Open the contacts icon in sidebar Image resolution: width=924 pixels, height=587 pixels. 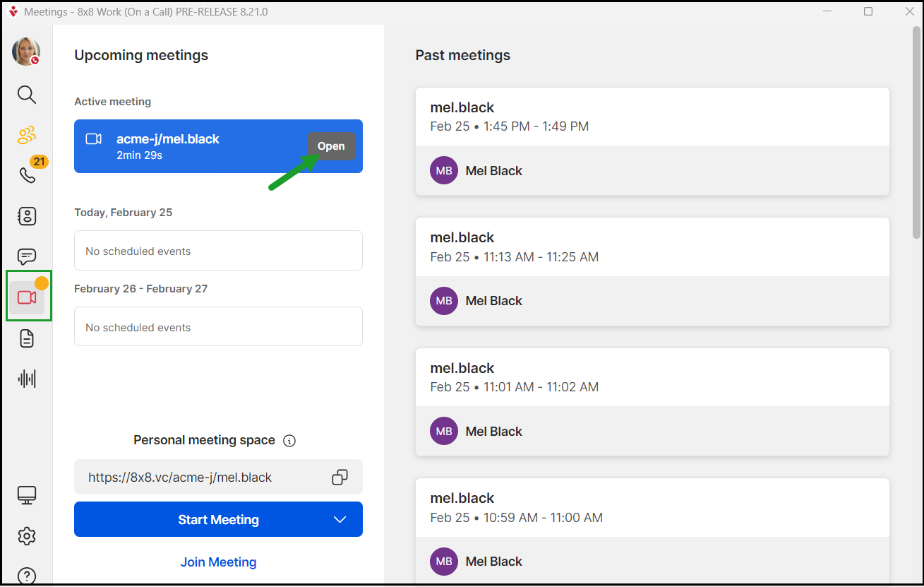[27, 216]
